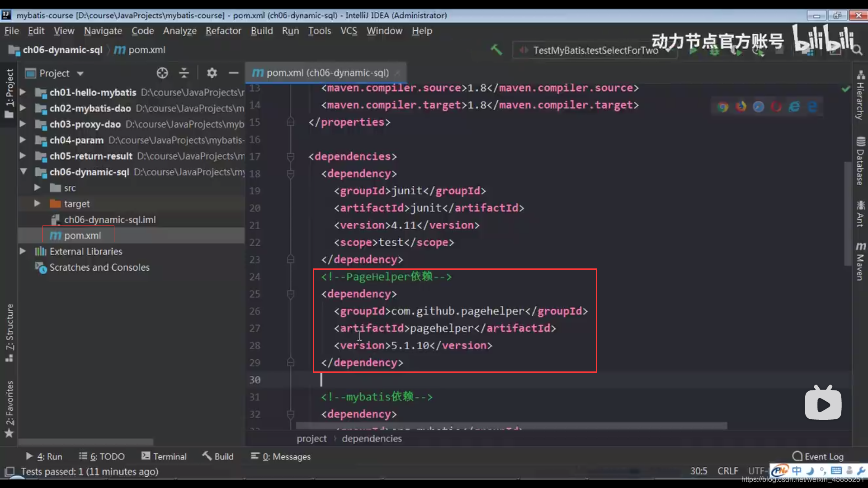The width and height of the screenshot is (868, 488).
Task: Open pom.xml in Safari browser icon
Action: coord(759,107)
